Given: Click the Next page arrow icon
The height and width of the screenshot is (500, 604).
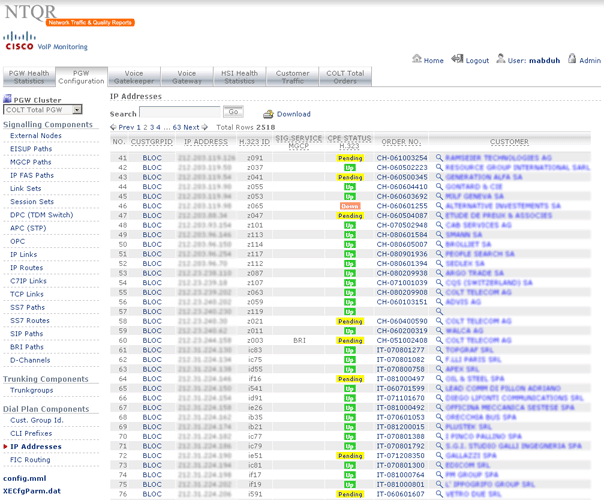Looking at the screenshot, I should coord(206,128).
